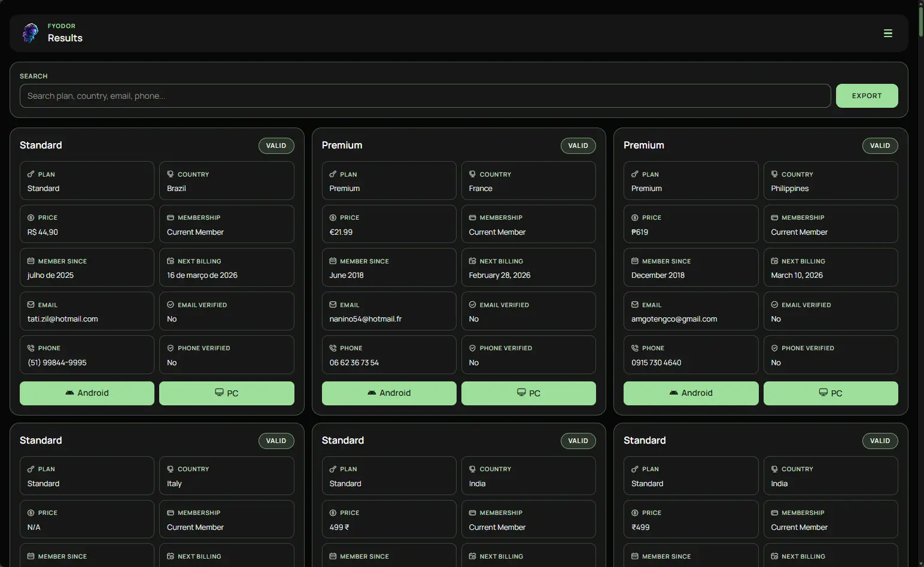
Task: Click the Results page title
Action: point(65,38)
